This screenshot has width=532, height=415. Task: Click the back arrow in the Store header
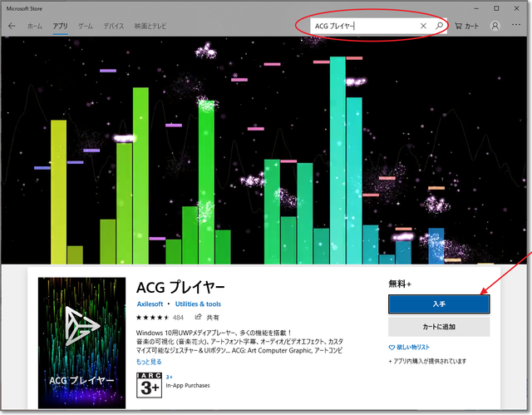[x=12, y=26]
